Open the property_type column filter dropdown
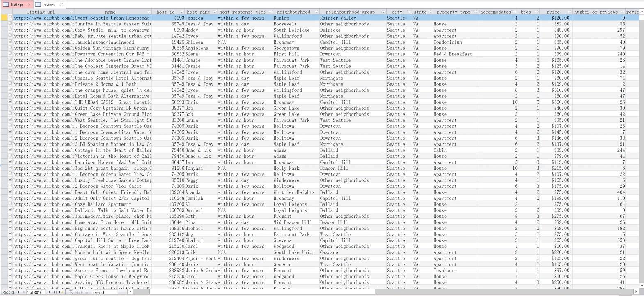 tap(476, 12)
